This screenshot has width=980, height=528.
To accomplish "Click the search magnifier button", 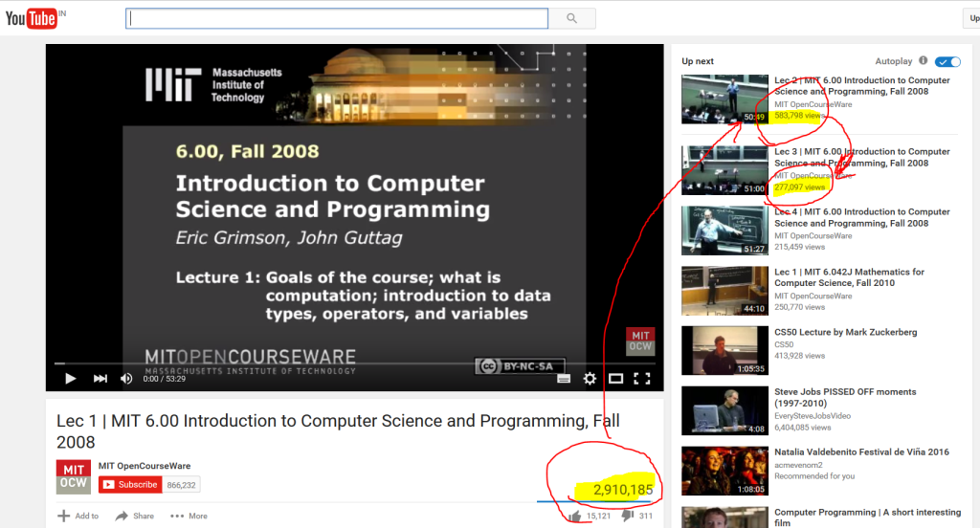I will coord(572,18).
